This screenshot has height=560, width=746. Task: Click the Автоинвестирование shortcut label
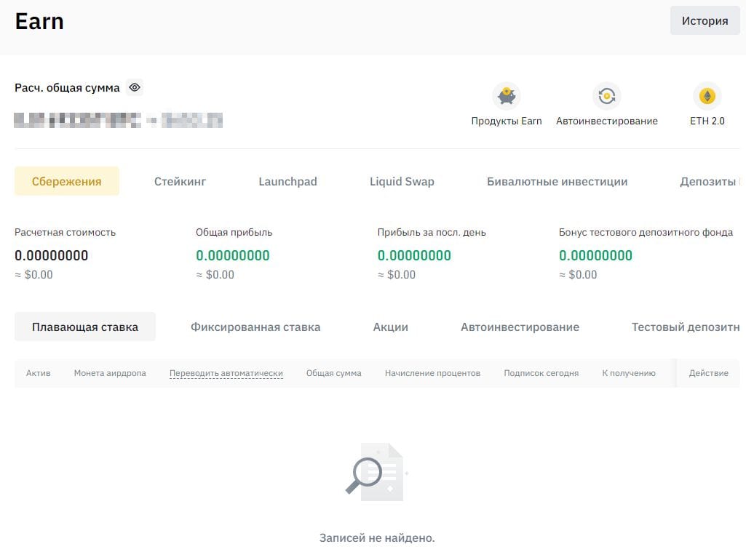click(606, 121)
